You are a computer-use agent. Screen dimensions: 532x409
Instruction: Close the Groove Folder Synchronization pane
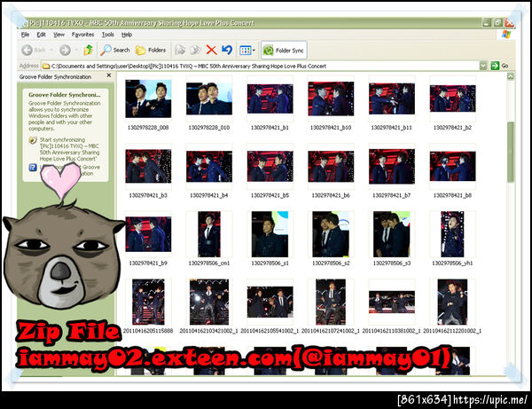pos(109,75)
